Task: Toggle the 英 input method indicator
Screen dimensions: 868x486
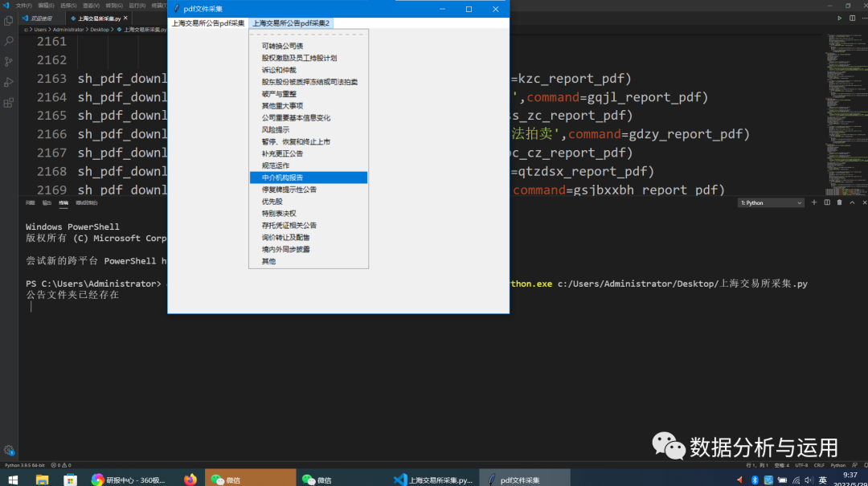Action: click(x=823, y=480)
